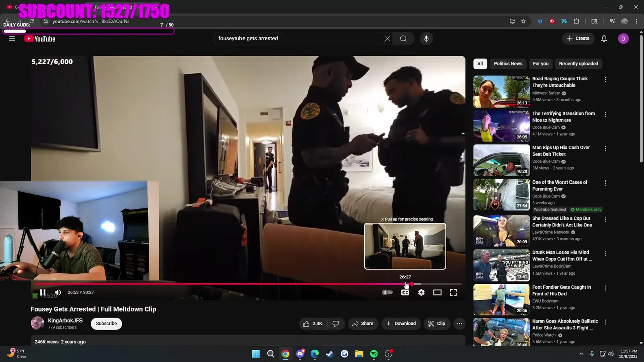Toggle the autoplay switch
This screenshot has height=362, width=644.
(x=387, y=292)
